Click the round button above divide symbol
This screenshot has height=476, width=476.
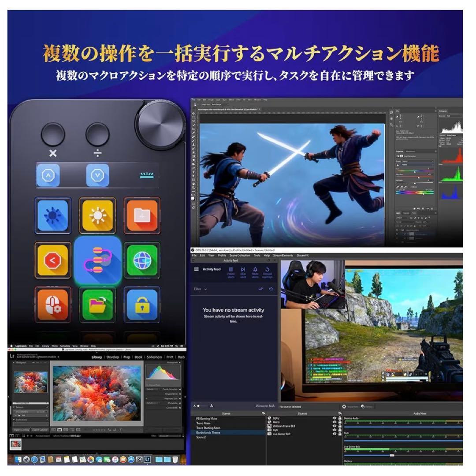click(97, 134)
